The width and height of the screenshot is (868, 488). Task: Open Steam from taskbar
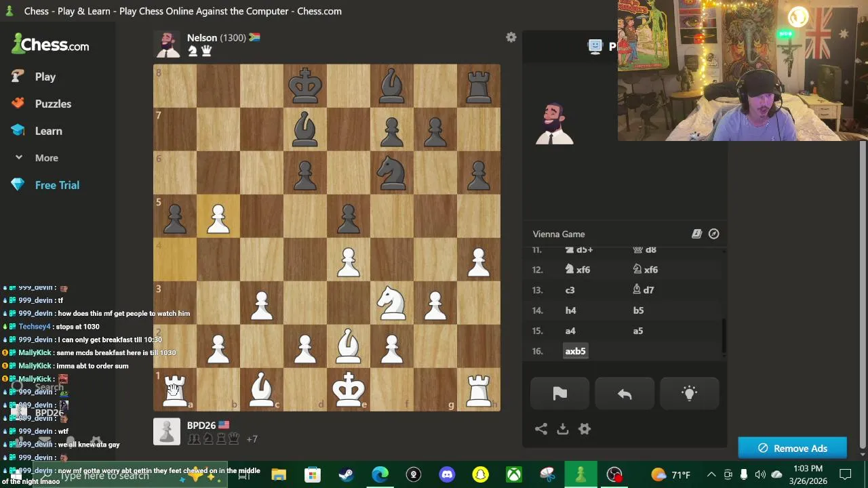click(x=346, y=474)
